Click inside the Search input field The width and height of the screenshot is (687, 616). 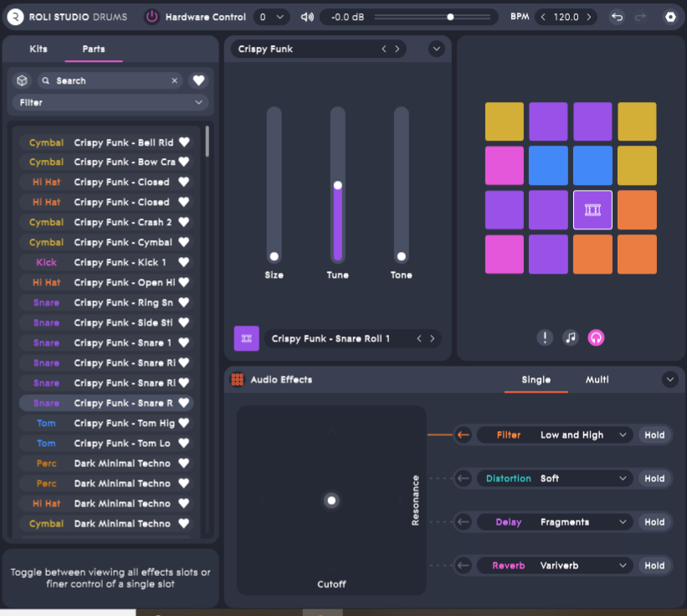pos(100,80)
